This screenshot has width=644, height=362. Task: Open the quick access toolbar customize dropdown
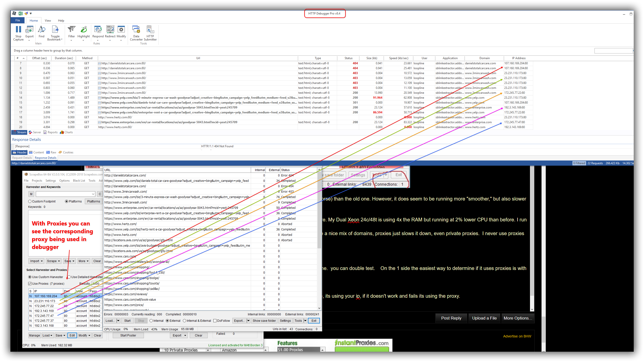(x=31, y=13)
